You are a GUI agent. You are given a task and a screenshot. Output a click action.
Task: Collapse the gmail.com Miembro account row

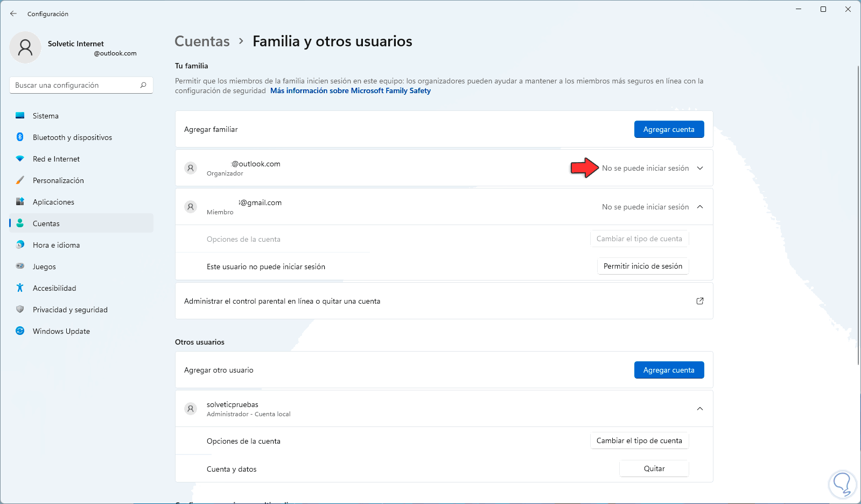tap(700, 207)
